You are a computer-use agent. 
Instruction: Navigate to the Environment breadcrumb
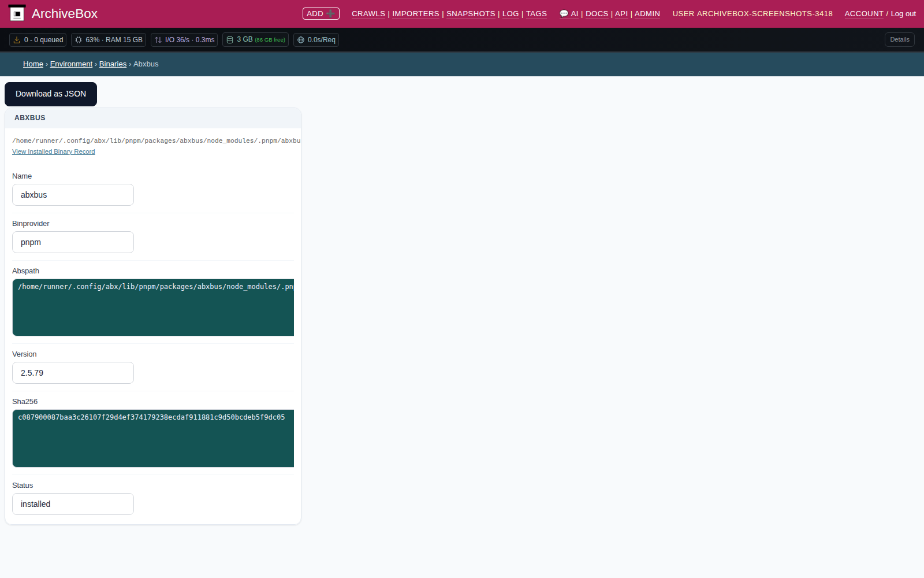coord(71,64)
